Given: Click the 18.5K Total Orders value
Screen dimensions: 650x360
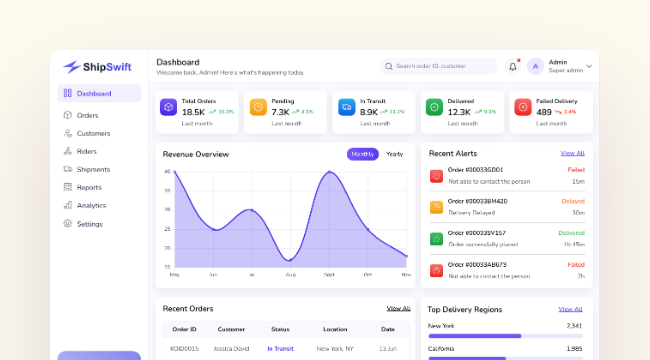Looking at the screenshot, I should [193, 112].
